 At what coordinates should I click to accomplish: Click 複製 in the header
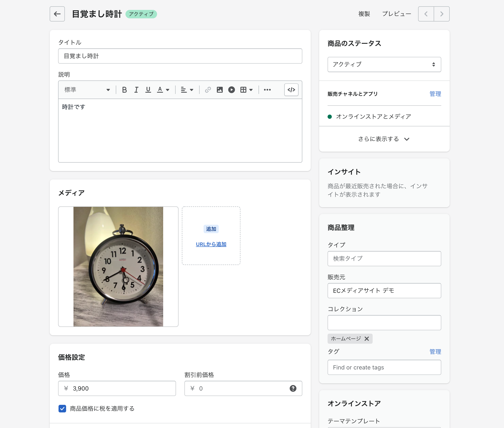coord(364,14)
